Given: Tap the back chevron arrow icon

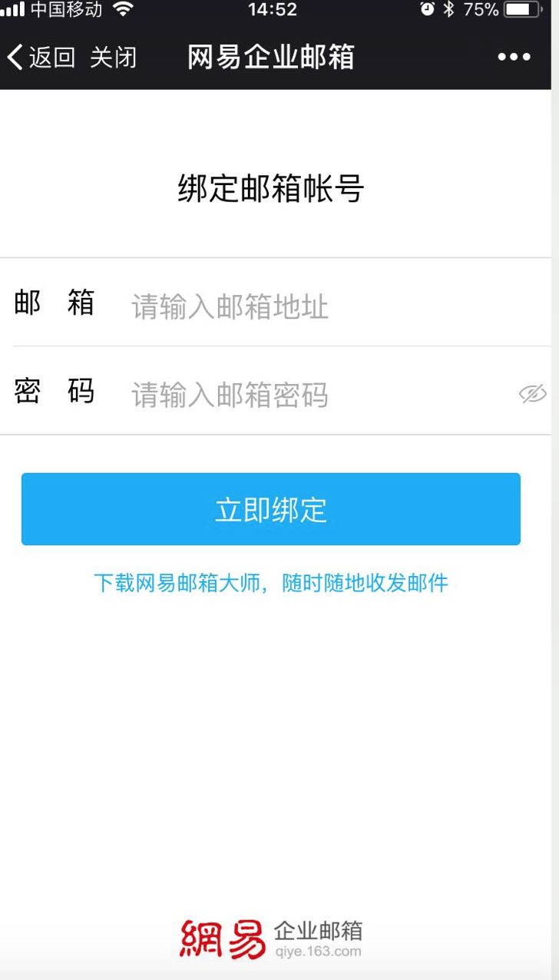Looking at the screenshot, I should tap(15, 58).
